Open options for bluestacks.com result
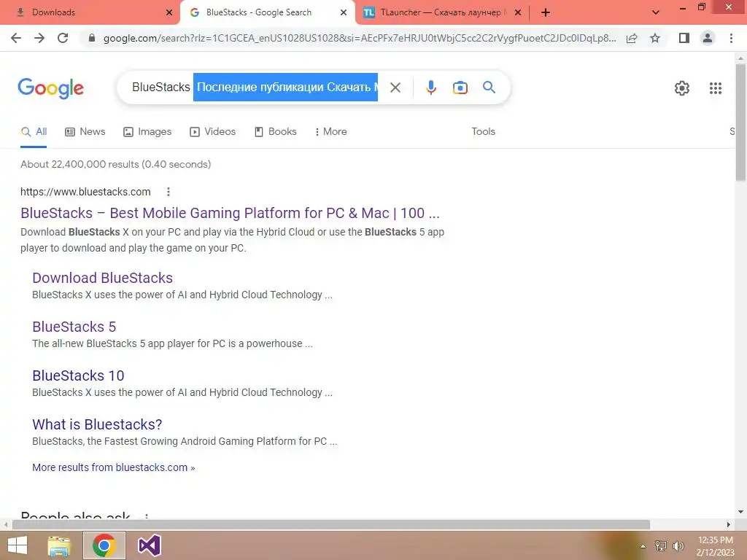Screen dimensions: 747x560 [x=169, y=192]
